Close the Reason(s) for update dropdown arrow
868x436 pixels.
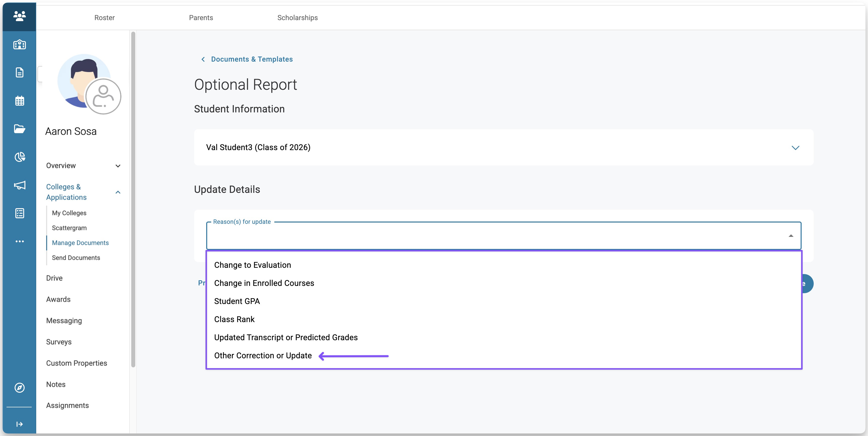click(x=791, y=236)
